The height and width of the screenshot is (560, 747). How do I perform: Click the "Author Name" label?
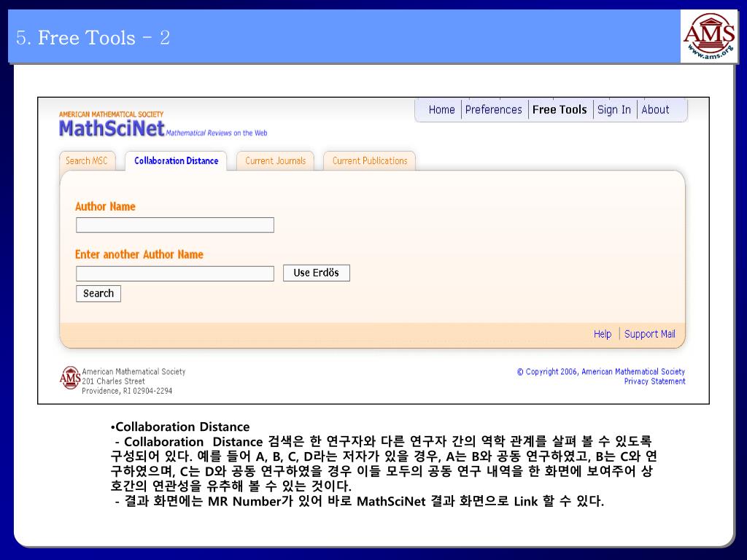(105, 206)
